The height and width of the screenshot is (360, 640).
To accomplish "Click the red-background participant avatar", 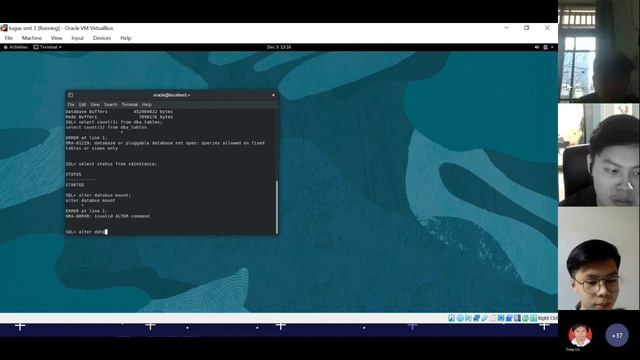I will (580, 336).
